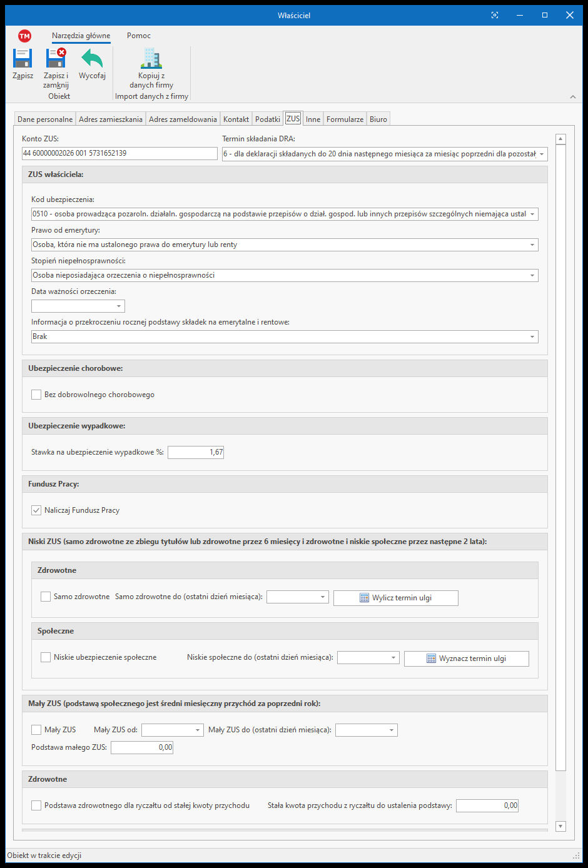The height and width of the screenshot is (868, 588).
Task: Expand Termin składania DRA dropdown
Action: [x=542, y=154]
